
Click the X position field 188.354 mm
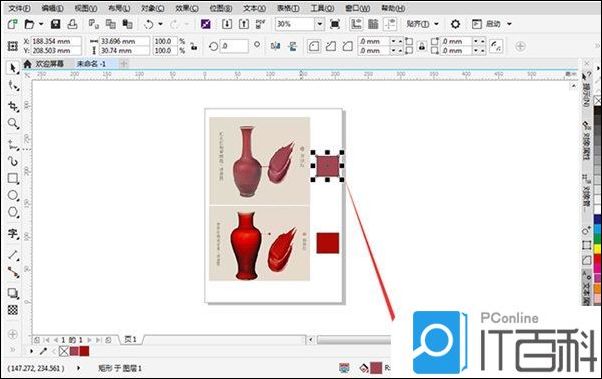(56, 41)
